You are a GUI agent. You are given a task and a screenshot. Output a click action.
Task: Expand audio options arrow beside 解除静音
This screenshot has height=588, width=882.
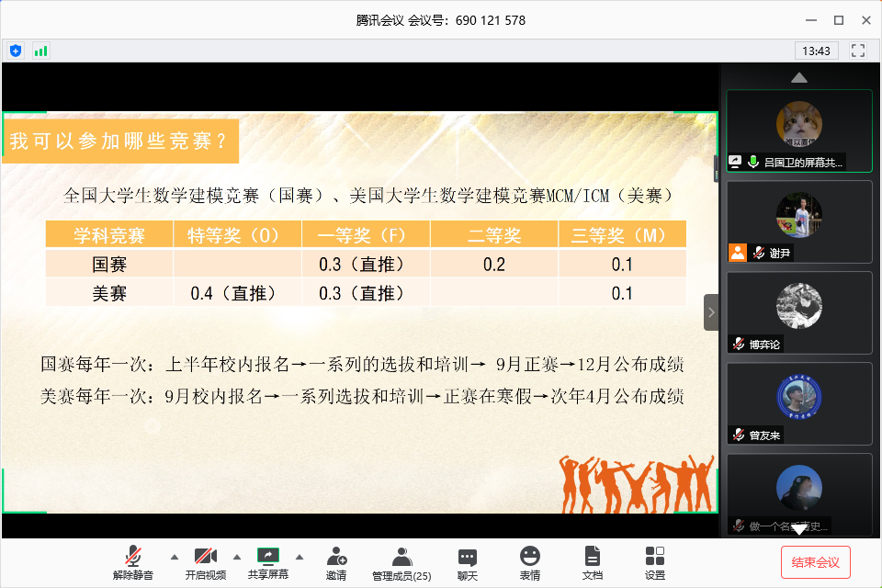tap(175, 557)
